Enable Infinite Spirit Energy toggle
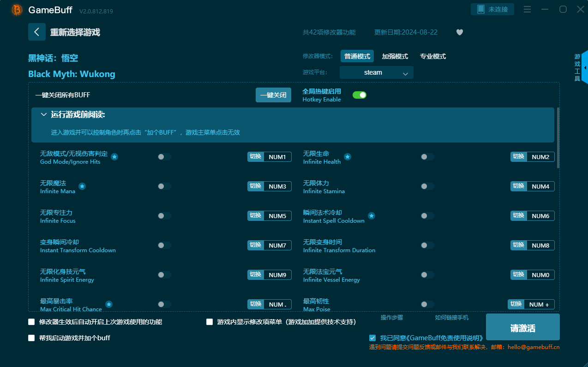This screenshot has height=367, width=588. click(x=164, y=275)
